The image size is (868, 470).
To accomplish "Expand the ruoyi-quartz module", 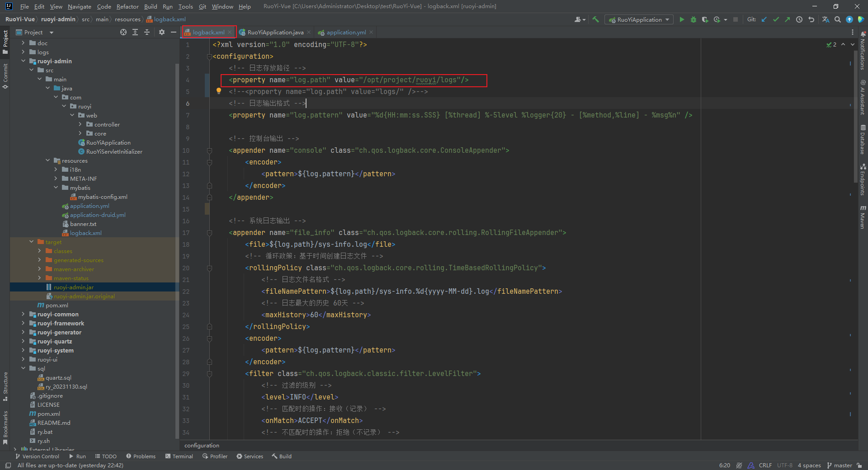I will (x=23, y=341).
